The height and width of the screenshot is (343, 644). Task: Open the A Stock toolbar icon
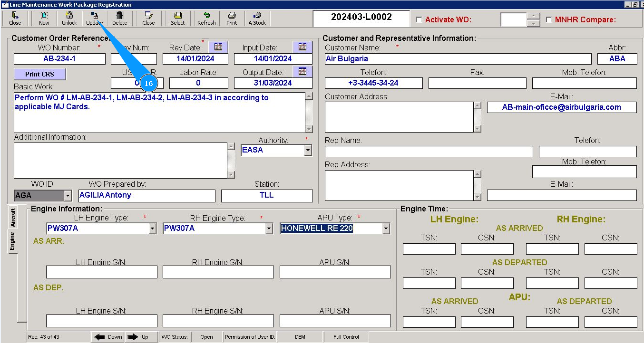[257, 19]
